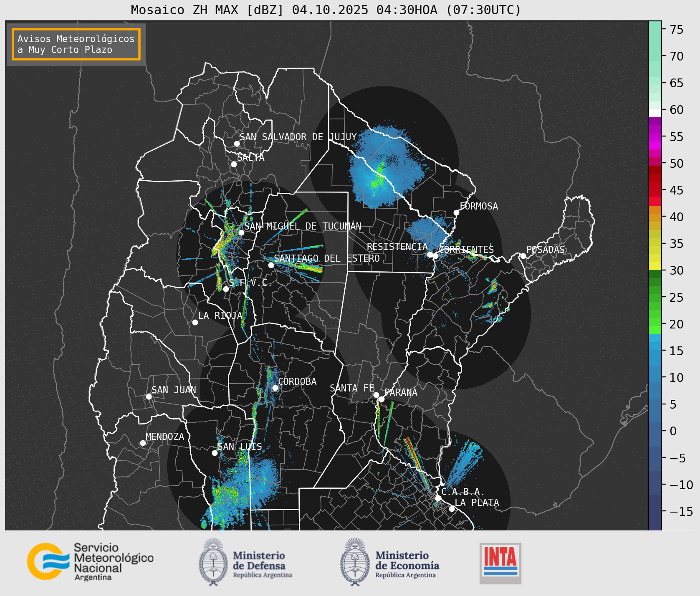Click the La Plata city marker dot

452,509
